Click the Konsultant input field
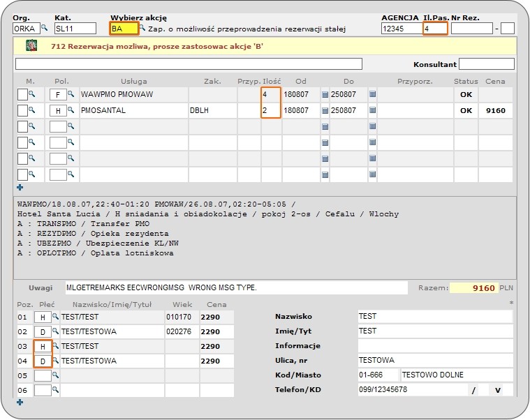This screenshot has width=530, height=420. click(487, 63)
